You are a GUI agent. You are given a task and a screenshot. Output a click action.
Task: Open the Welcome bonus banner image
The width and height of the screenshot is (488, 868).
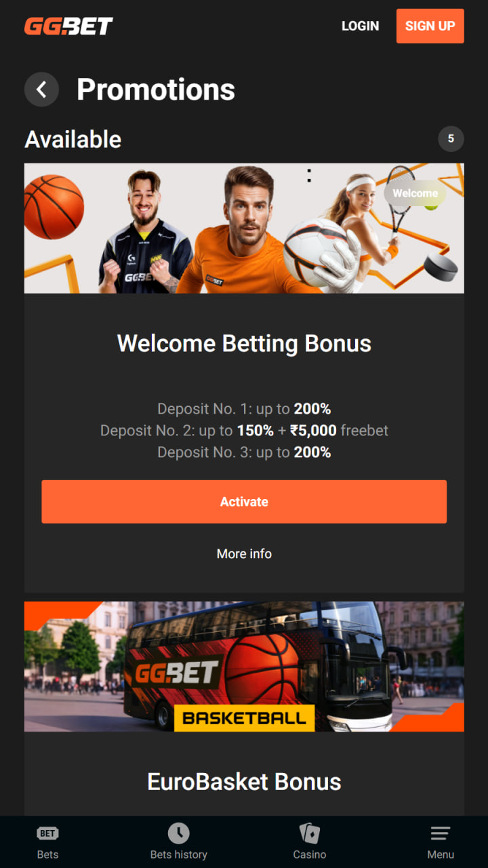244,228
